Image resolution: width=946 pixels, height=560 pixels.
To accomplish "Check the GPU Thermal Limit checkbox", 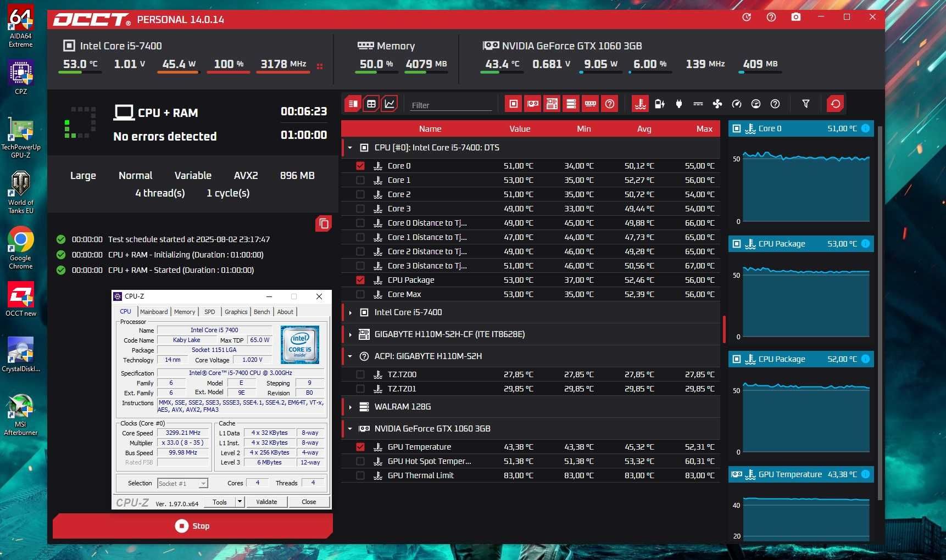I will coord(360,475).
